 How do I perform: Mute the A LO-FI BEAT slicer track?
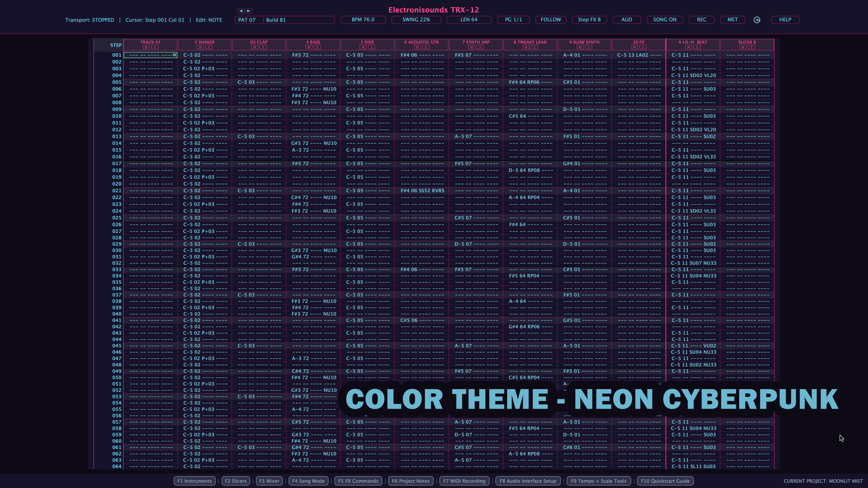pos(688,47)
